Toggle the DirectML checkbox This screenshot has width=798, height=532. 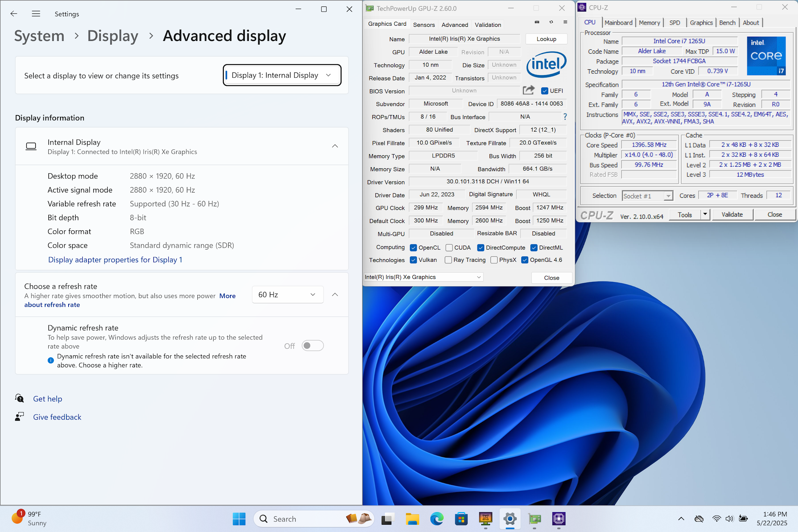pyautogui.click(x=534, y=248)
